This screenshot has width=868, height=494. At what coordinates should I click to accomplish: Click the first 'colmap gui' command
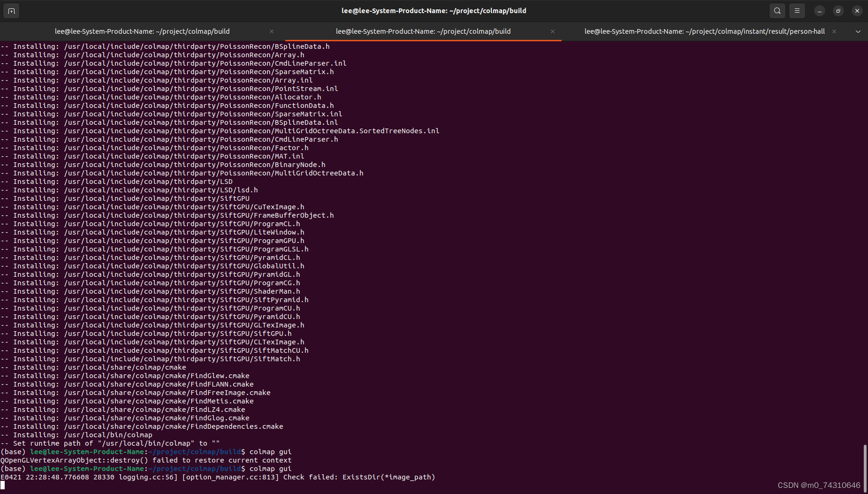pos(270,452)
